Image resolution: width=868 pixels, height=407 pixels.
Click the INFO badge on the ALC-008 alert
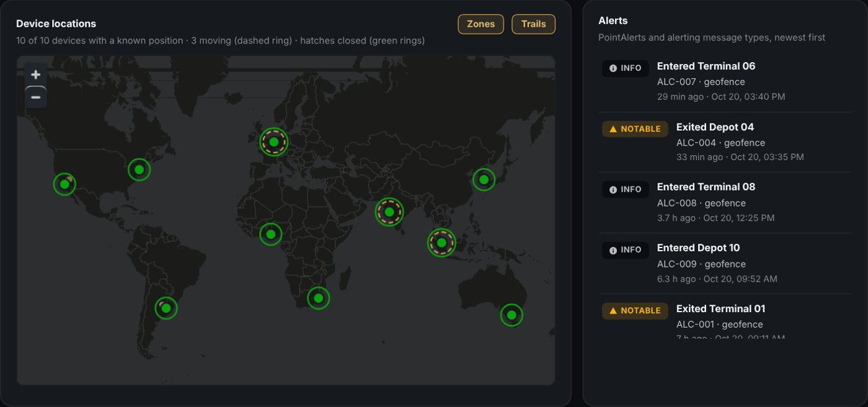626,189
